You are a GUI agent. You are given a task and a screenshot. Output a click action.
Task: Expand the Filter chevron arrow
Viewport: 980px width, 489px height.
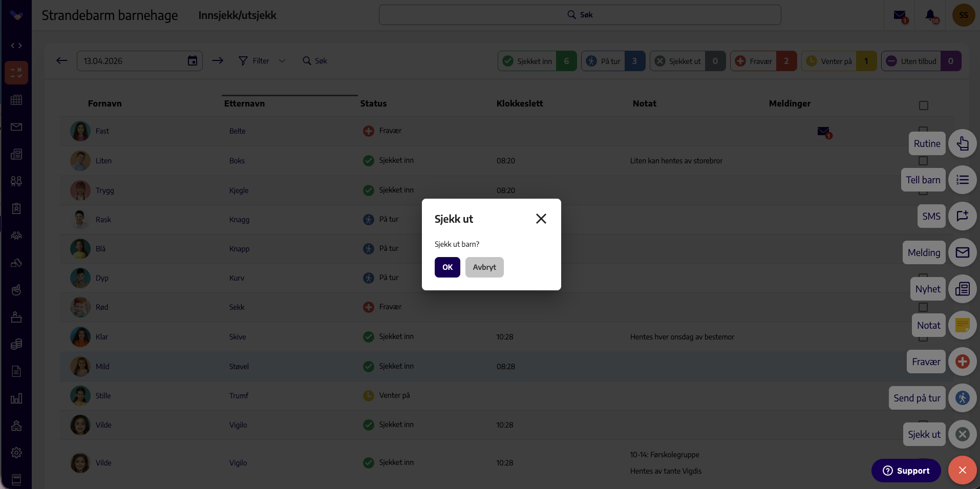[282, 61]
